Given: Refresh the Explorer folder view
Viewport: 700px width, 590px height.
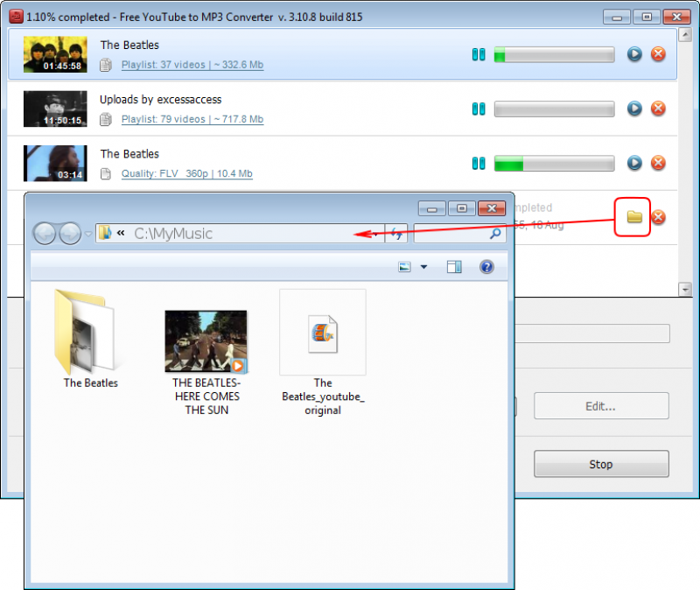Looking at the screenshot, I should pos(396,234).
